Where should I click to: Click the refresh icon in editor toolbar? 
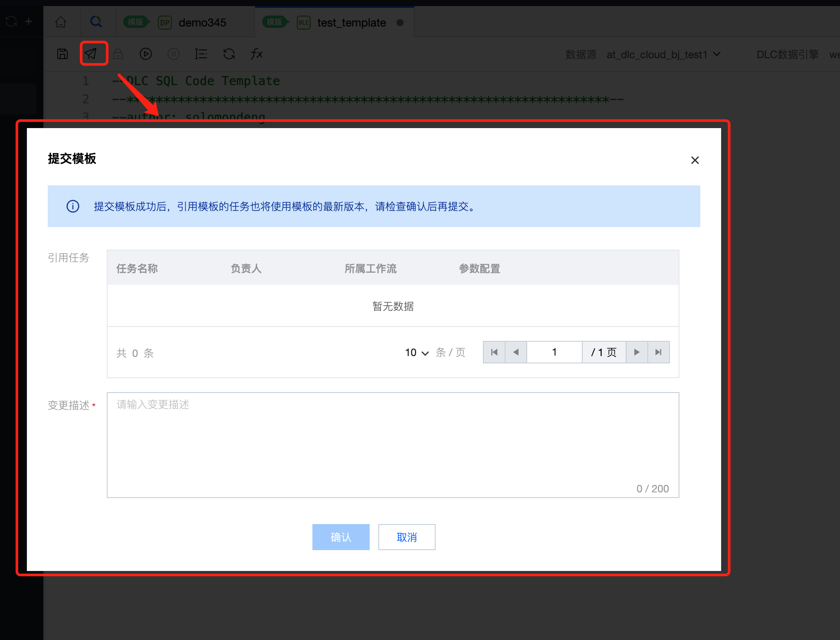[229, 54]
